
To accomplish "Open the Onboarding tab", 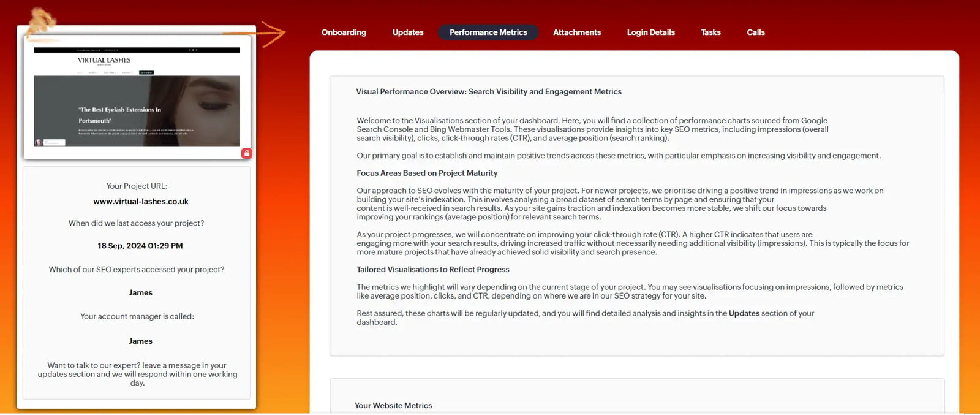I will tap(344, 32).
